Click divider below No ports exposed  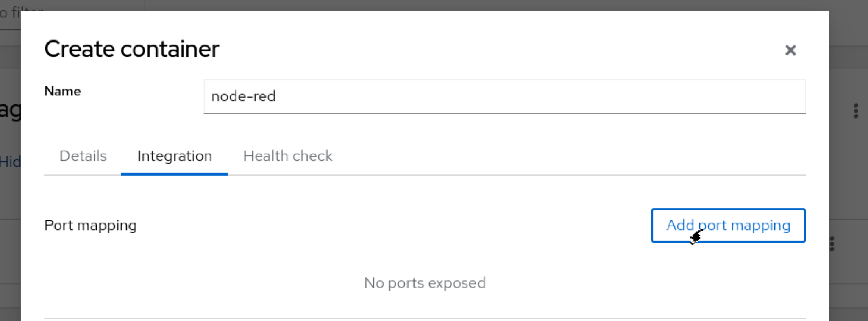tap(425, 318)
